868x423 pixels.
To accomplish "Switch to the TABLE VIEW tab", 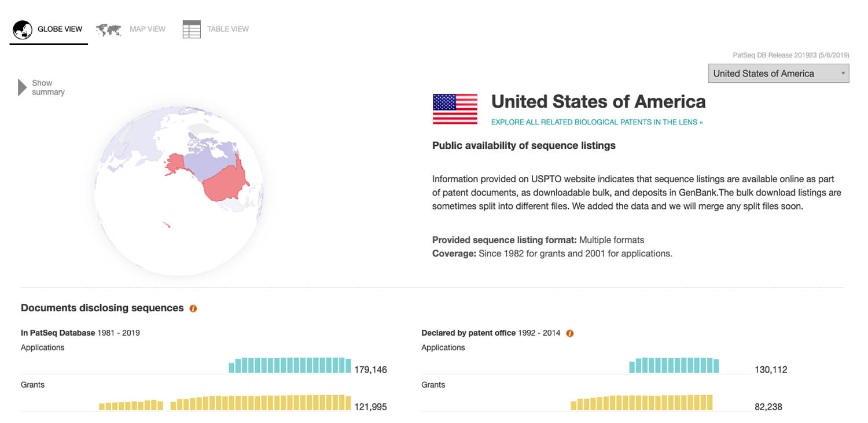I will click(228, 29).
